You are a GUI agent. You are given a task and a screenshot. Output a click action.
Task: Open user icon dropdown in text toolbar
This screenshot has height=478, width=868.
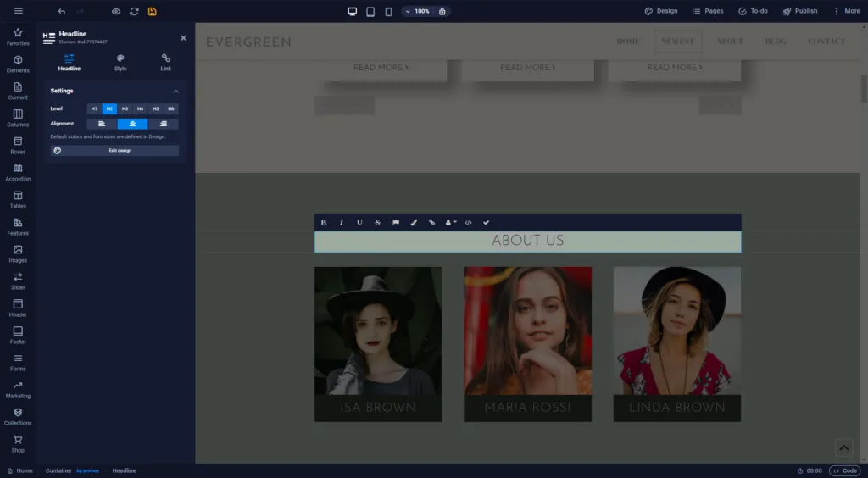(451, 222)
